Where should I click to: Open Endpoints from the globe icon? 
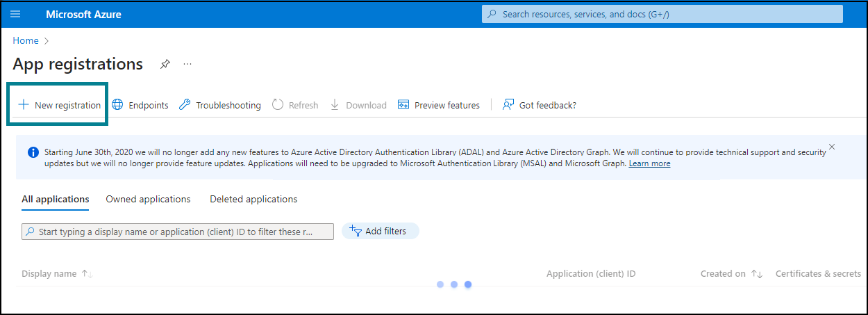tap(117, 105)
